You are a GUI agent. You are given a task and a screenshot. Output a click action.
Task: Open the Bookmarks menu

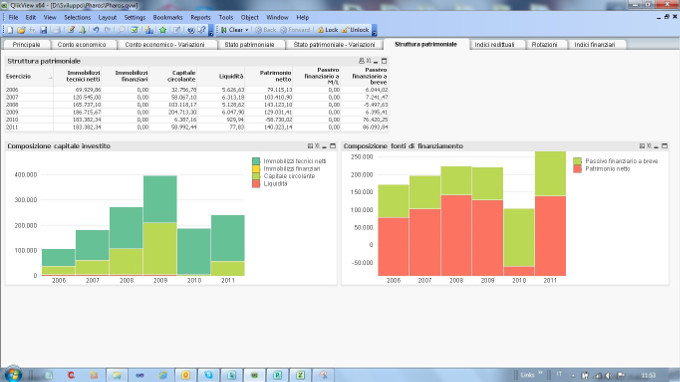click(x=167, y=17)
